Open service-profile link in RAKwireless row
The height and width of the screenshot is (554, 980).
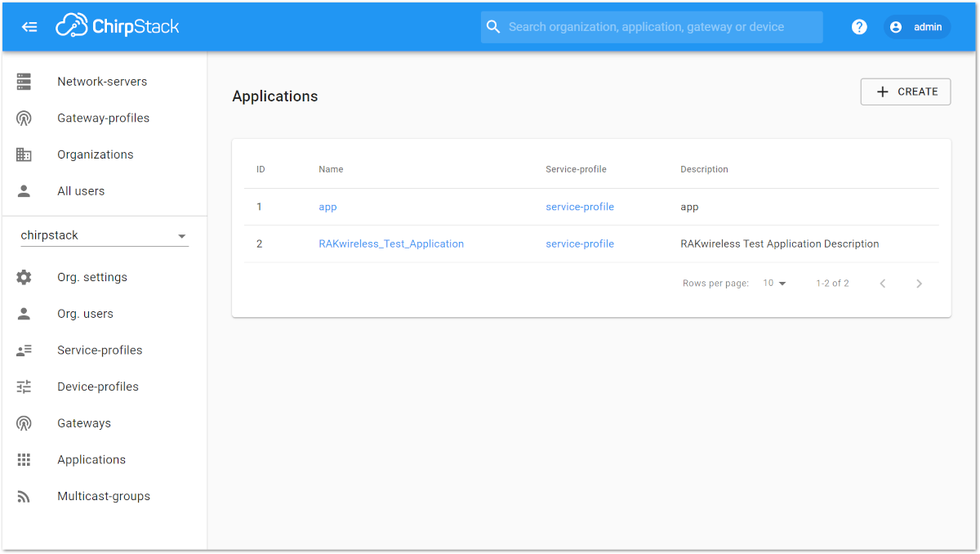click(580, 243)
